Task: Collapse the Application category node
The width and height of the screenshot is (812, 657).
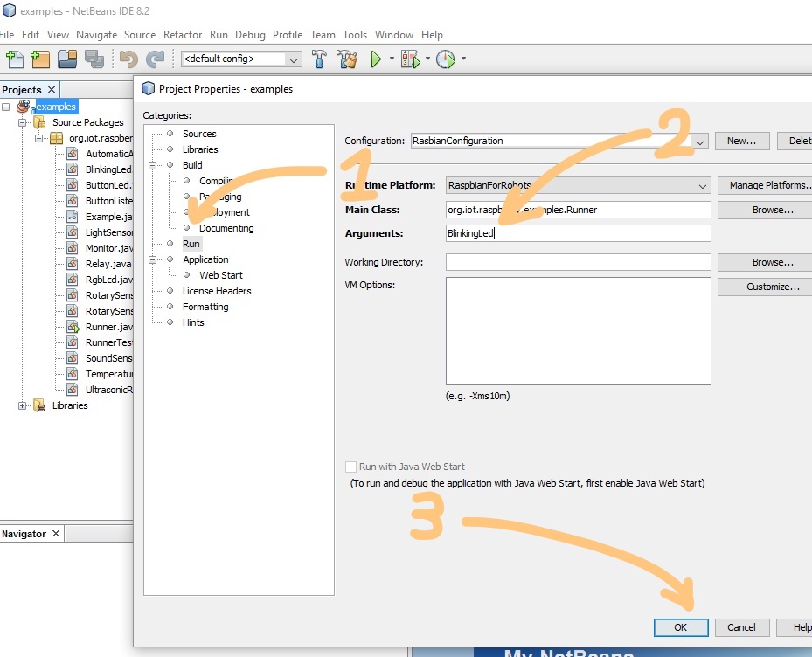Action: [153, 259]
